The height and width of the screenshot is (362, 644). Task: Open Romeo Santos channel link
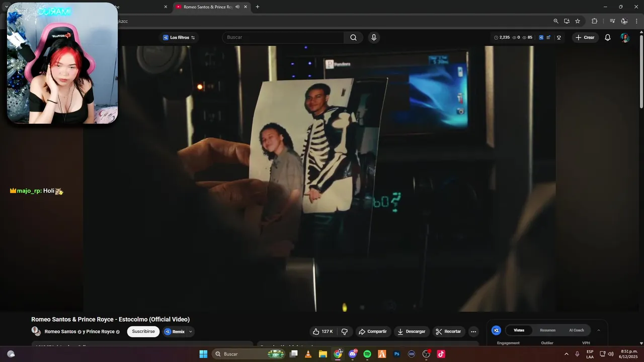[x=60, y=332]
